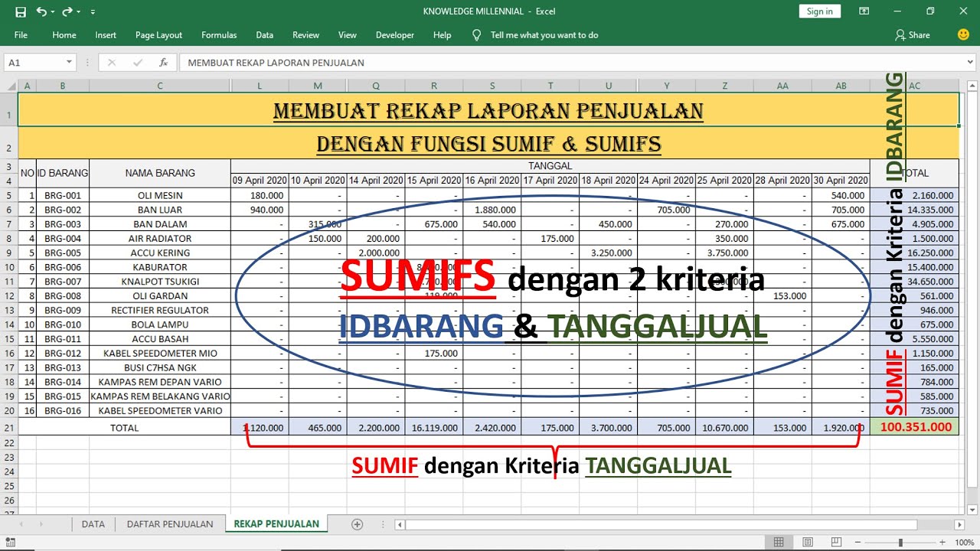Click the smiley feedback icon
The width and height of the screenshot is (980, 551).
coord(963,35)
